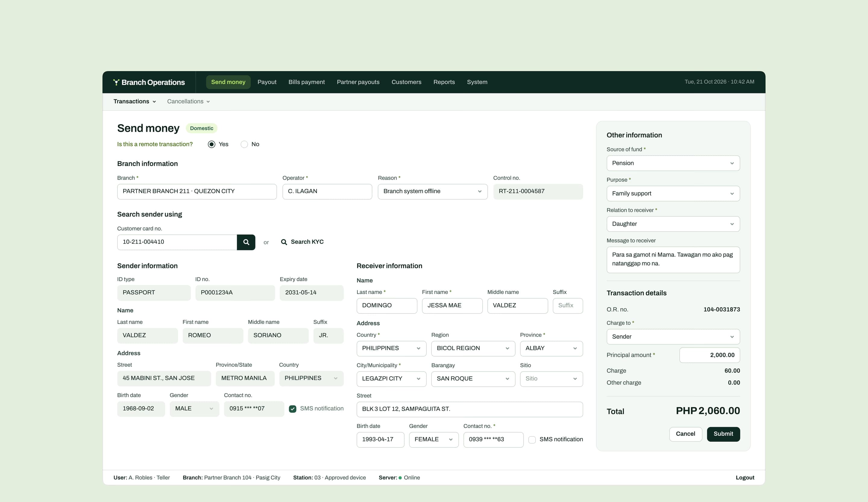Click the receiver Street field
The image size is (868, 502).
470,409
